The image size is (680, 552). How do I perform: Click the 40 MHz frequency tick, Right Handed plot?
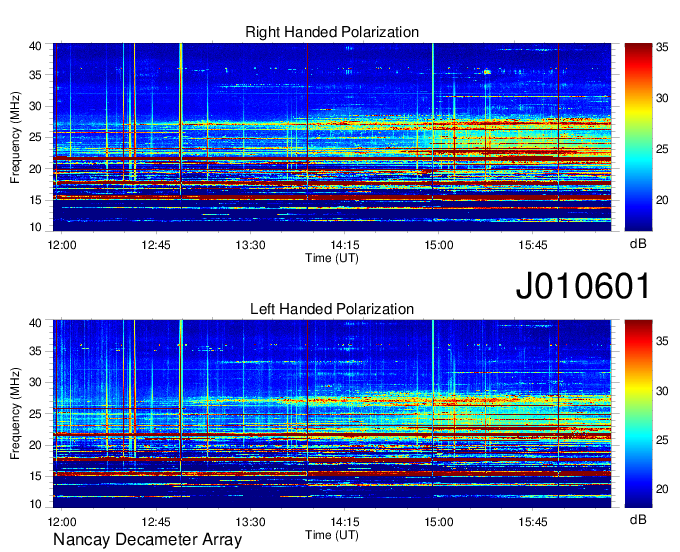(36, 46)
